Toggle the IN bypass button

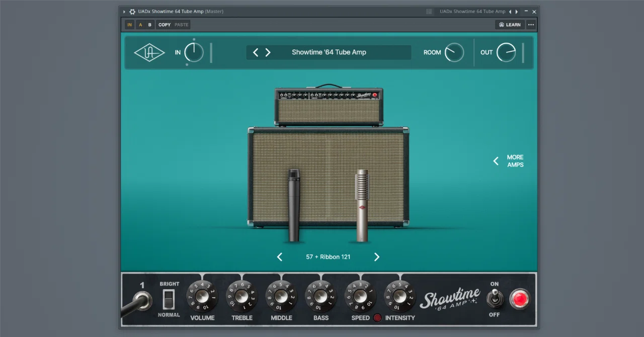[130, 25]
